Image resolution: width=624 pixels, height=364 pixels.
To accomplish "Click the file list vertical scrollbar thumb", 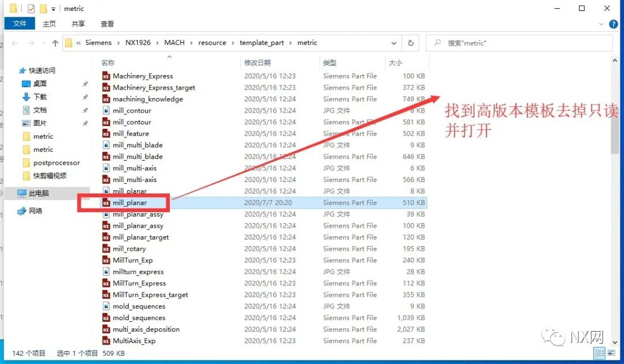I will point(615,110).
